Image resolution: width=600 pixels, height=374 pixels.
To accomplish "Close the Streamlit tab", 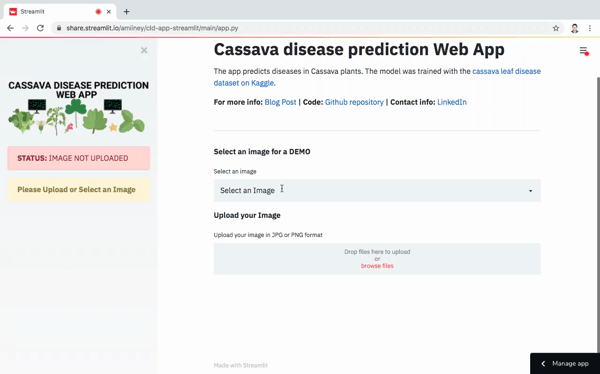I will pyautogui.click(x=109, y=12).
